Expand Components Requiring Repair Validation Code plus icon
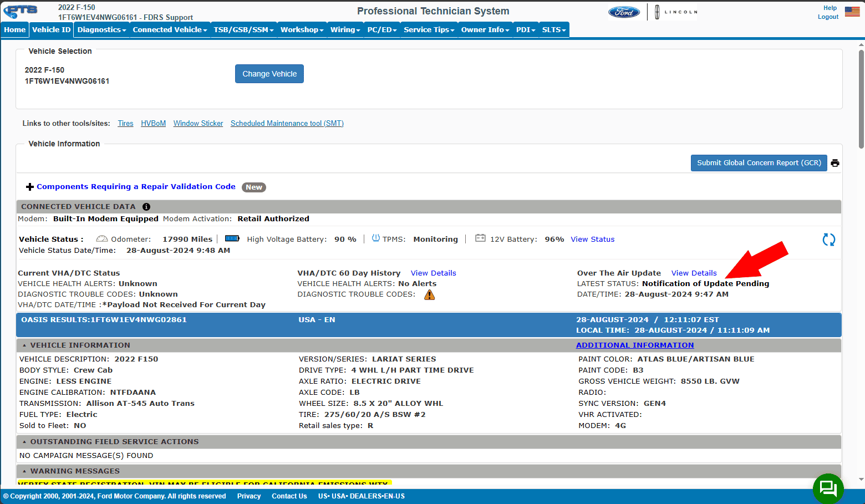Screen dimensions: 865x504 point(30,187)
